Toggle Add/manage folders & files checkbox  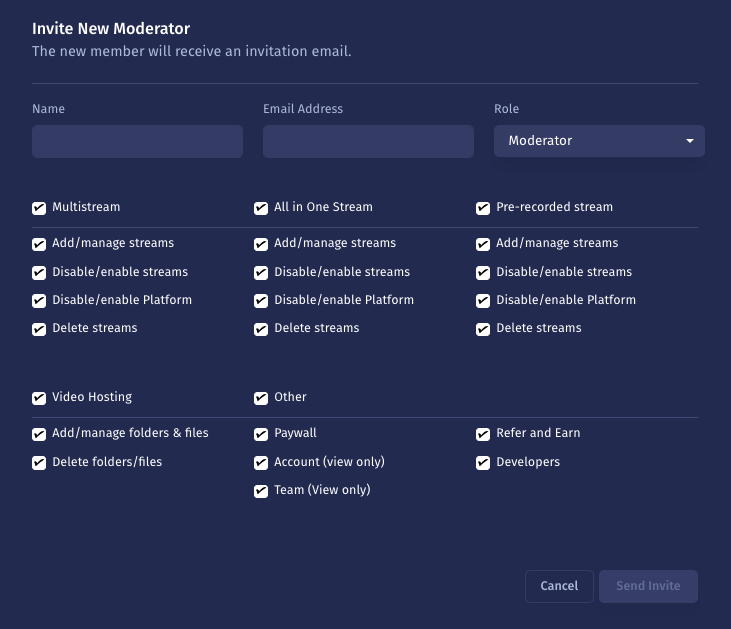click(x=40, y=434)
